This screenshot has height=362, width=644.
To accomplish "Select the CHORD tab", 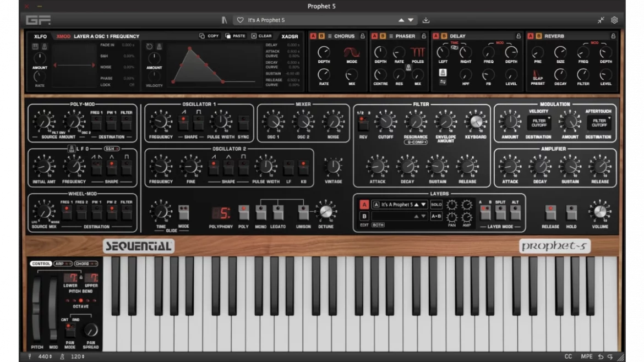I will [x=85, y=264].
